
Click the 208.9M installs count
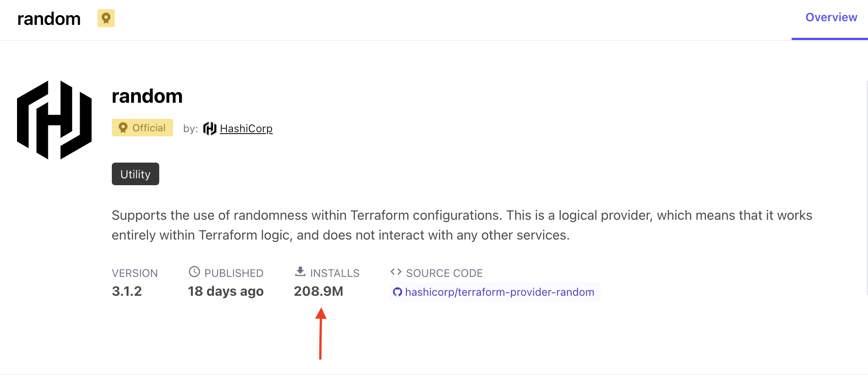click(318, 291)
